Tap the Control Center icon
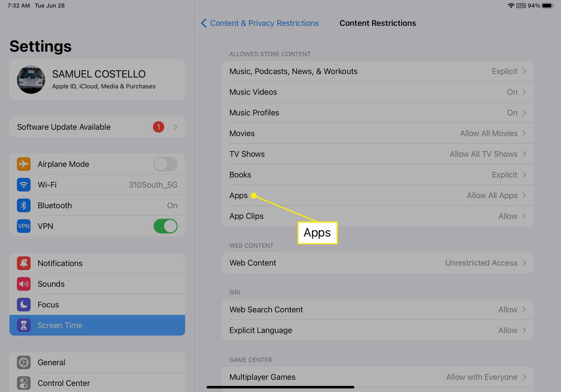The image size is (561, 392). point(24,383)
